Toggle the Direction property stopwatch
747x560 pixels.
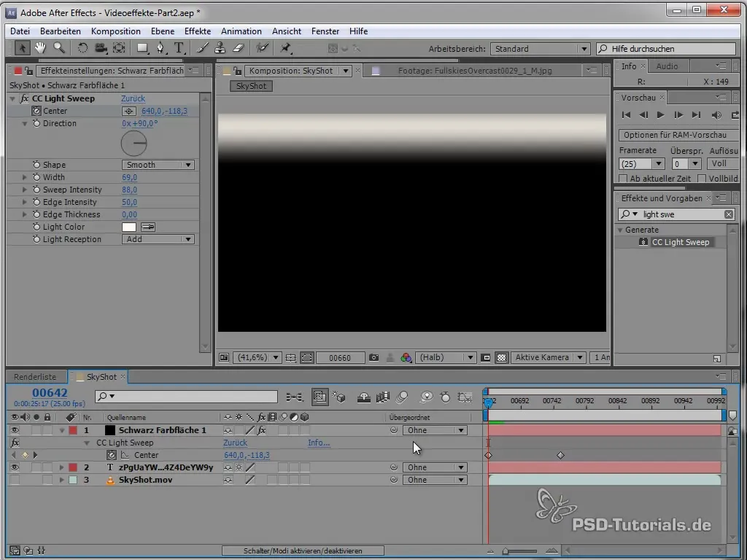pos(36,123)
